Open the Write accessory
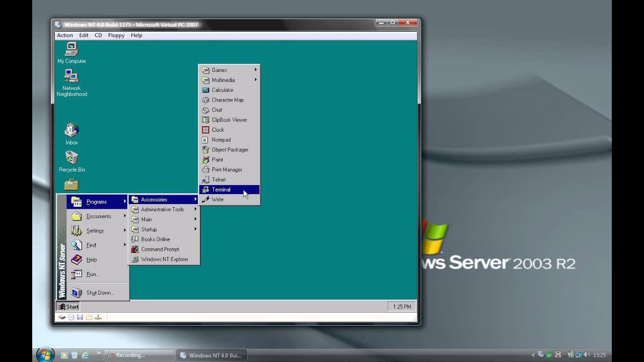The image size is (644, 362). [229, 200]
